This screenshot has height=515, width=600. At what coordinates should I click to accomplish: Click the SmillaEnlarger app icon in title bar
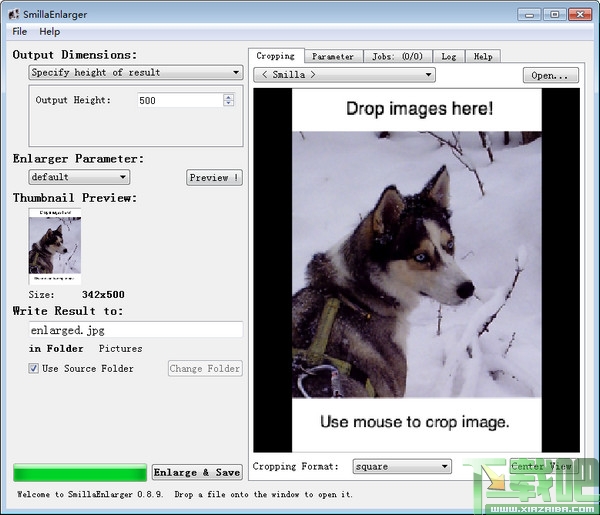[x=13, y=15]
